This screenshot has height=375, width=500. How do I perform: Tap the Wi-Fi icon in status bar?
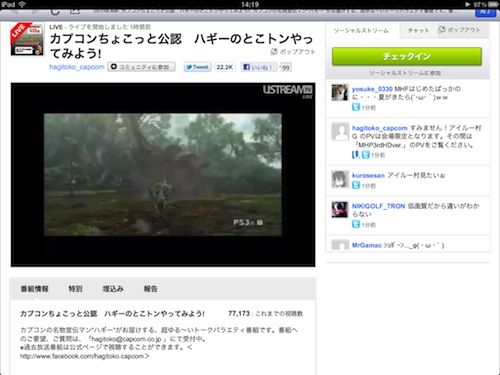[x=22, y=4]
